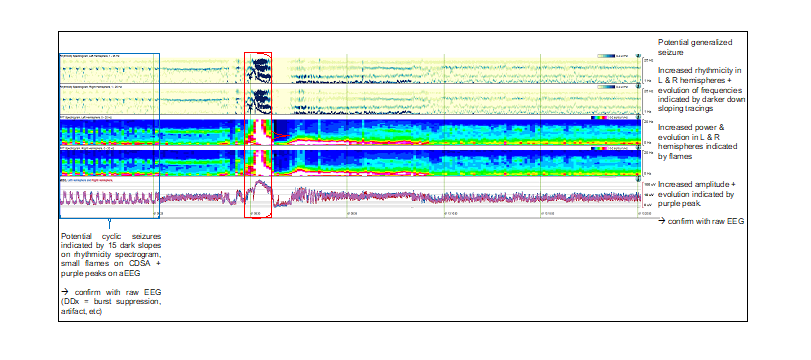
Task: Click cyclic purple peaks in blue-boxed aEEG
Action: pos(109,198)
